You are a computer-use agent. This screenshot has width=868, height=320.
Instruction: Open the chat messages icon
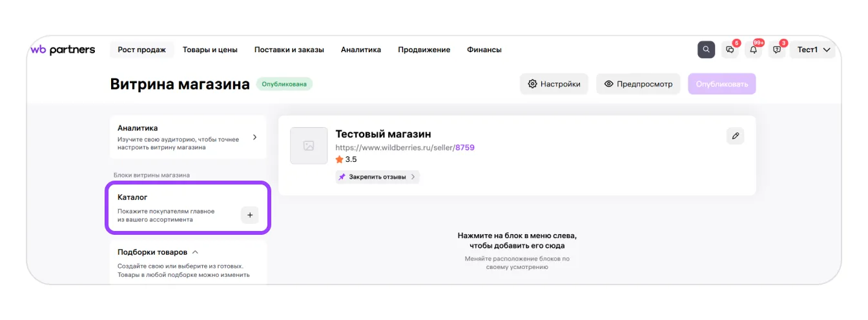(730, 50)
